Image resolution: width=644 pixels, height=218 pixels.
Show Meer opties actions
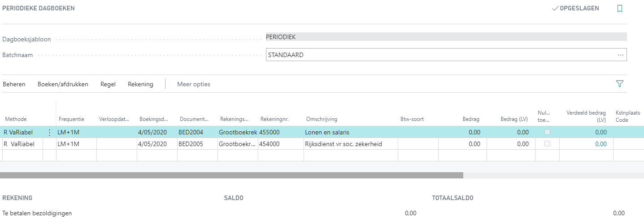[194, 84]
